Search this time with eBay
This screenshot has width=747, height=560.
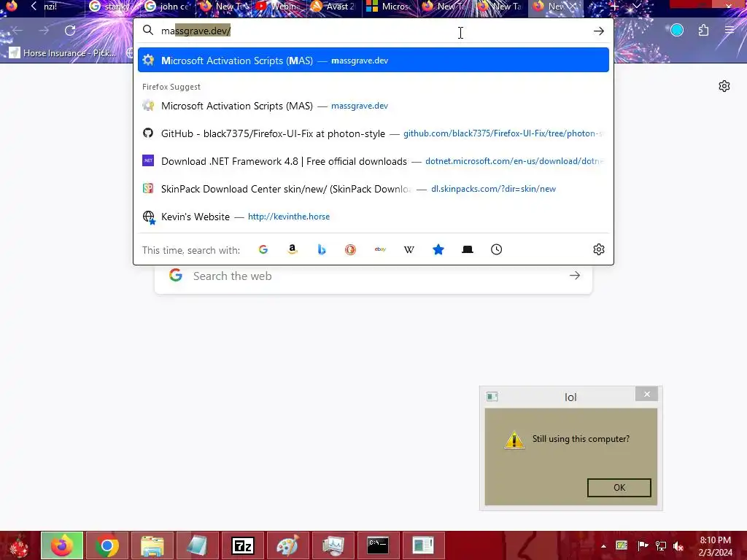coord(380,249)
